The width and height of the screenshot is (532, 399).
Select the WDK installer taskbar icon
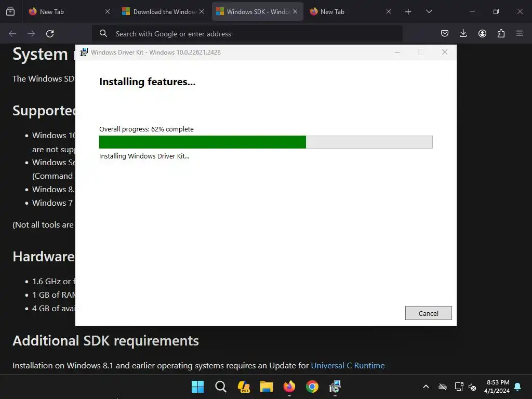[x=335, y=387]
